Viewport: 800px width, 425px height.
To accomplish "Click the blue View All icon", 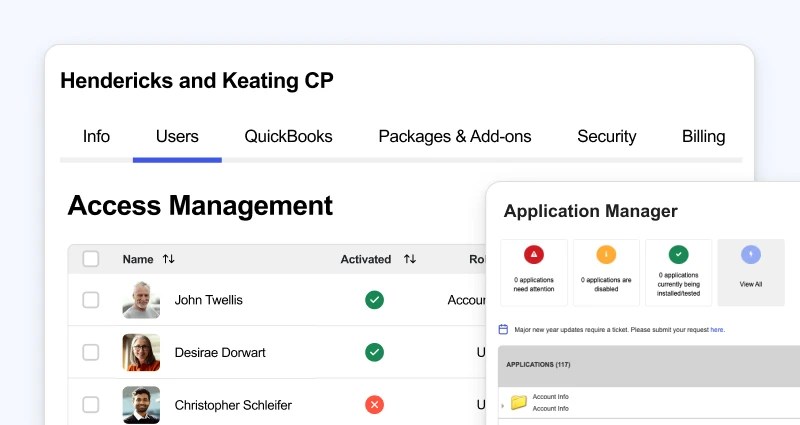I will point(751,254).
